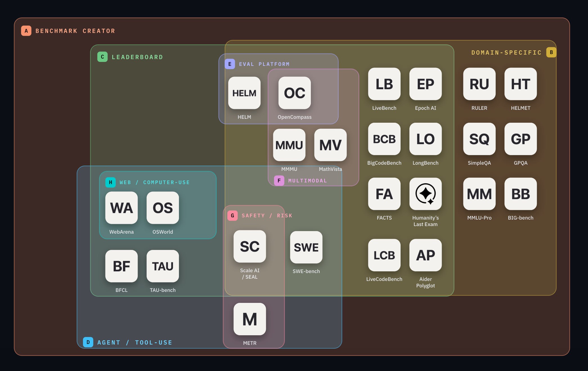Open Humanity's Last Exam star icon
This screenshot has height=371, width=588.
[x=425, y=194]
